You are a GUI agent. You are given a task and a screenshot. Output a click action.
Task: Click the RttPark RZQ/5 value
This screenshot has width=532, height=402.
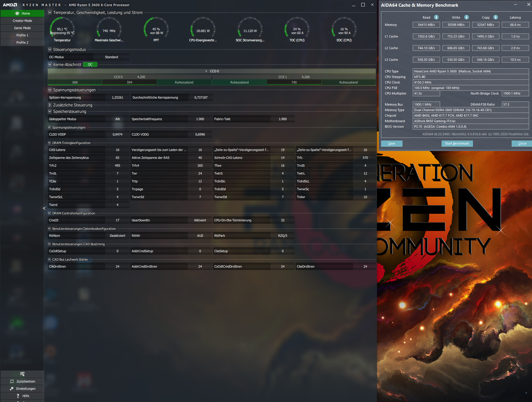pyautogui.click(x=283, y=236)
